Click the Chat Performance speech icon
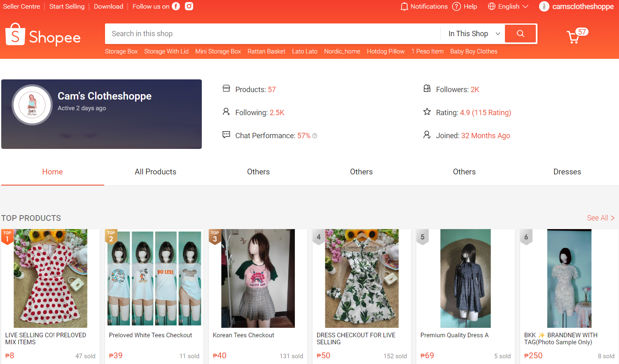Viewport: 619px width, 364px height. (226, 134)
